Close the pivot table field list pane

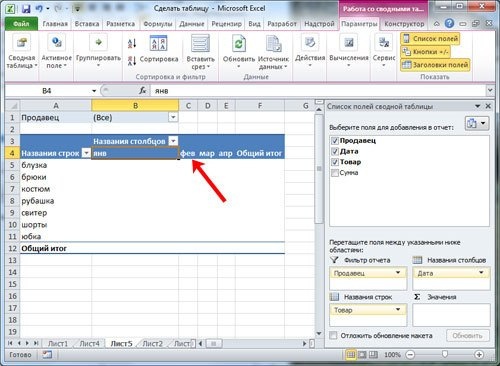pos(488,106)
